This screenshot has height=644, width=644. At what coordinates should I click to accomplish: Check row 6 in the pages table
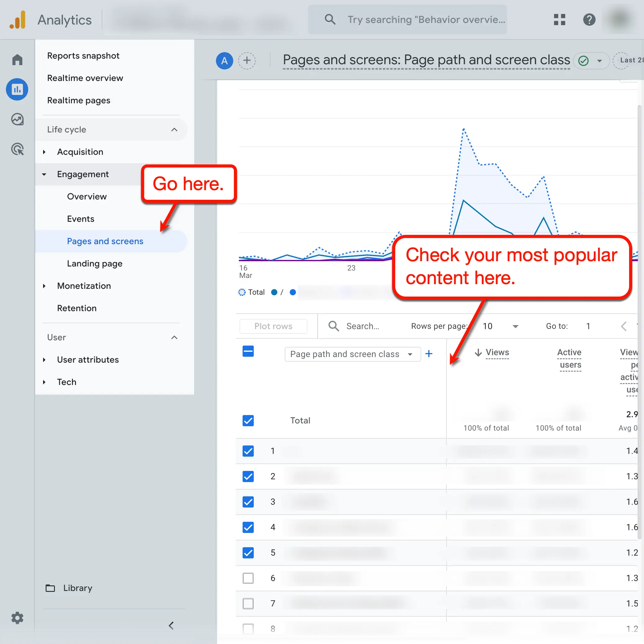[248, 578]
